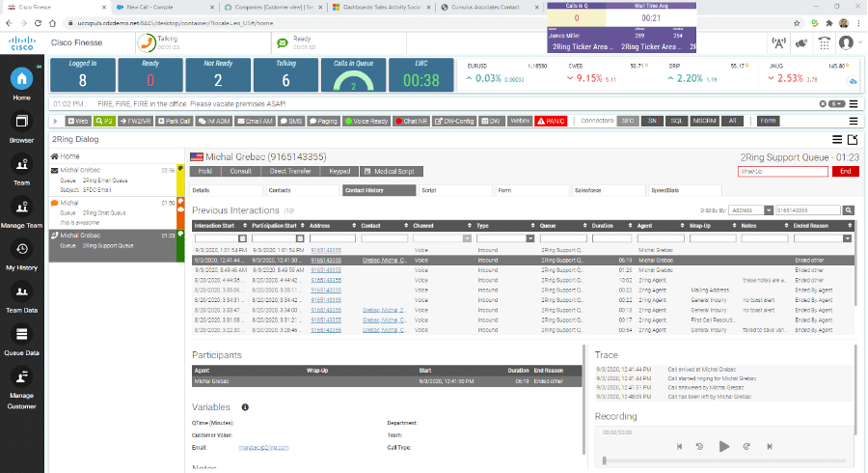Open Queue Data in left sidebar
868x473 pixels.
pyautogui.click(x=21, y=340)
